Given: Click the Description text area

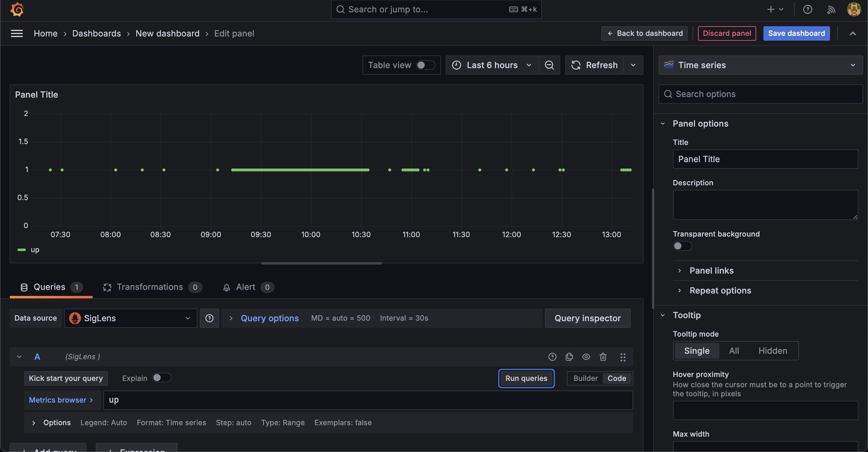Looking at the screenshot, I should click(765, 205).
